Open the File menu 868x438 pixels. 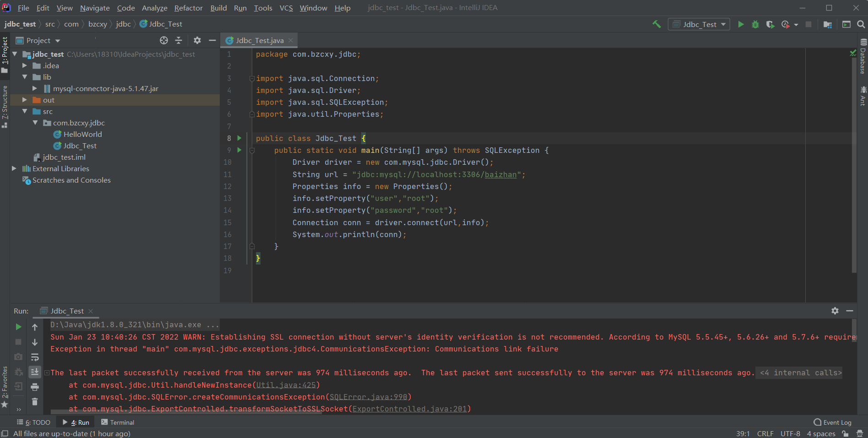pyautogui.click(x=23, y=8)
